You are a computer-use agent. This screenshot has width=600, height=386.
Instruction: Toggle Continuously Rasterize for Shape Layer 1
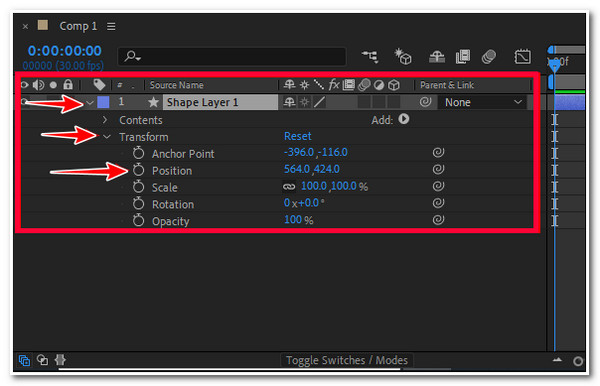[304, 102]
